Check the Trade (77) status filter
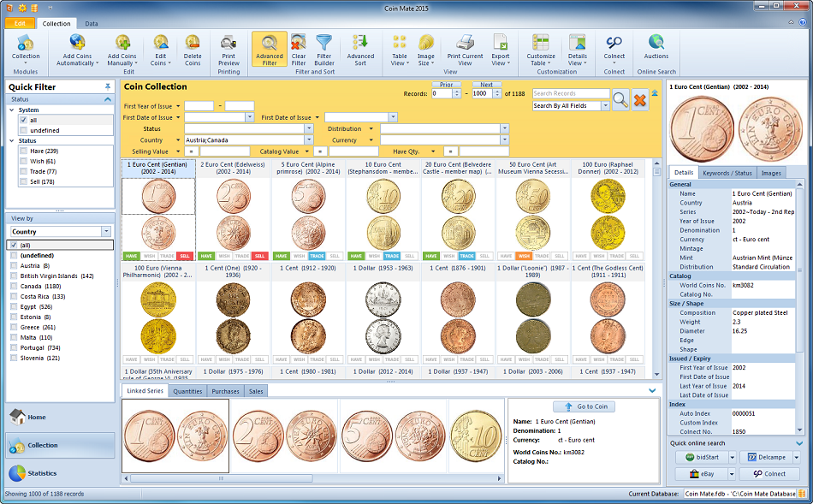This screenshot has width=813, height=504. coord(23,171)
